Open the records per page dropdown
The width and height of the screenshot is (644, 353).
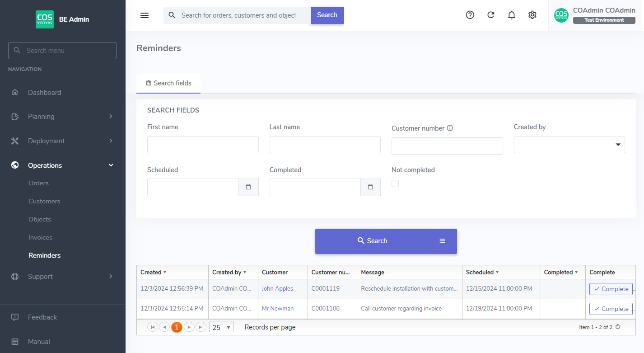221,327
